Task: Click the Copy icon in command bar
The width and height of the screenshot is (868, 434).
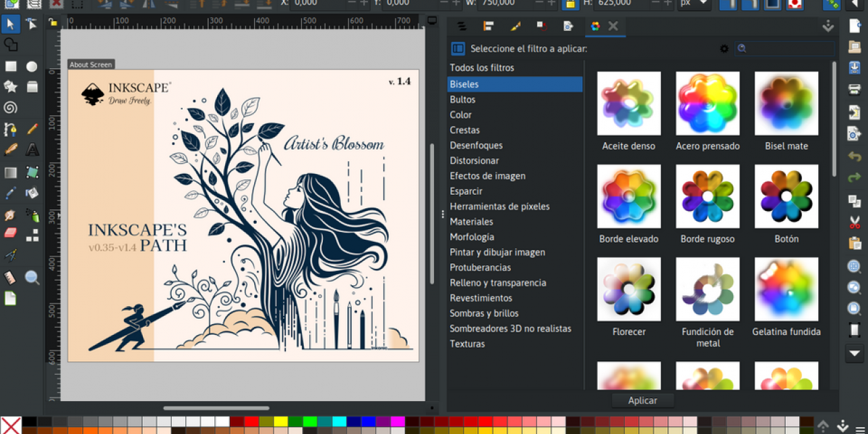Action: 855,201
